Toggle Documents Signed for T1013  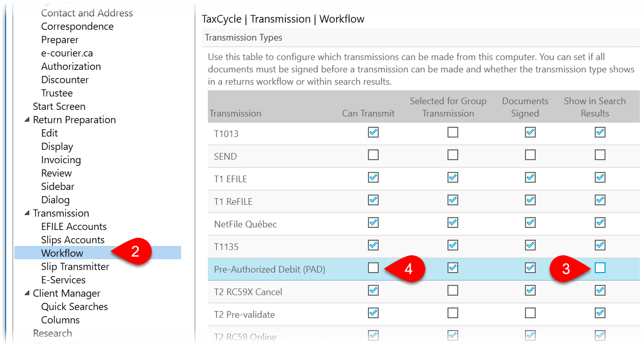[530, 132]
